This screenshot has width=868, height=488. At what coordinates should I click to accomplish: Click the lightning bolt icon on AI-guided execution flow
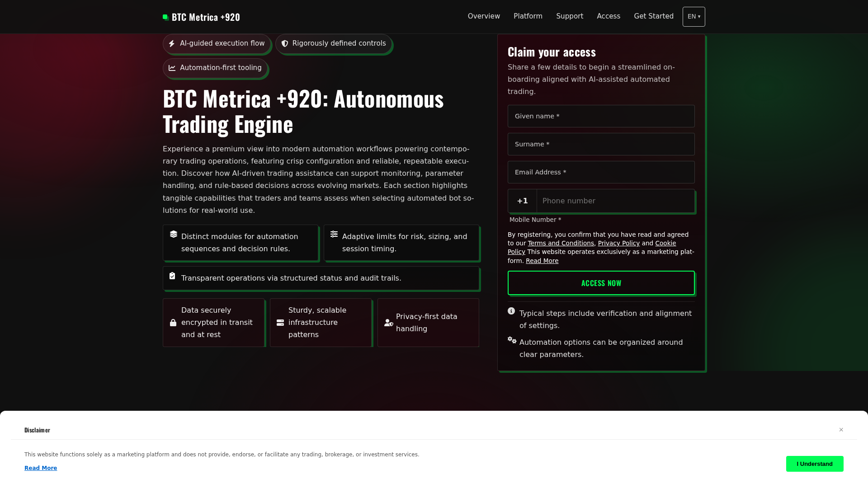172,44
